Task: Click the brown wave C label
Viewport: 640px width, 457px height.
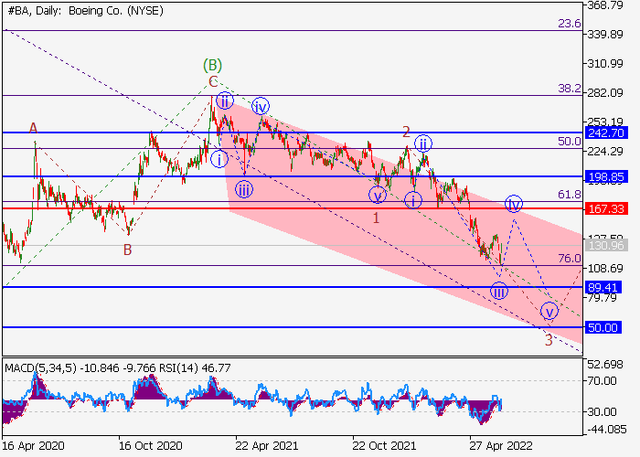Action: tap(213, 82)
